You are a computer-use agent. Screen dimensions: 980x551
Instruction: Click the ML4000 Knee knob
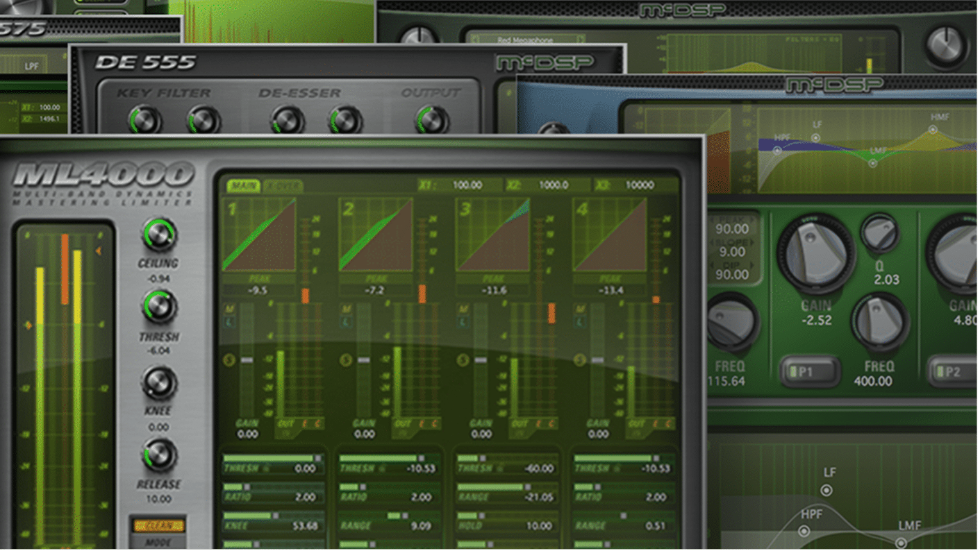tap(159, 382)
